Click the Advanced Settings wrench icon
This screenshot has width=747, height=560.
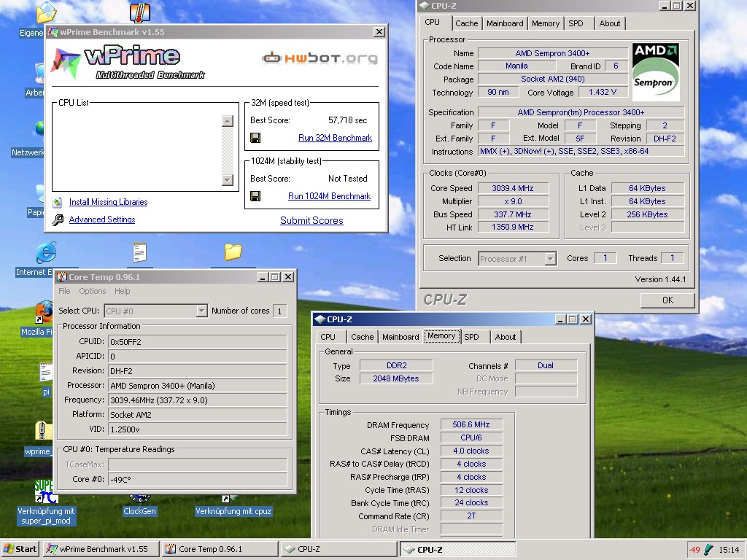tap(58, 220)
